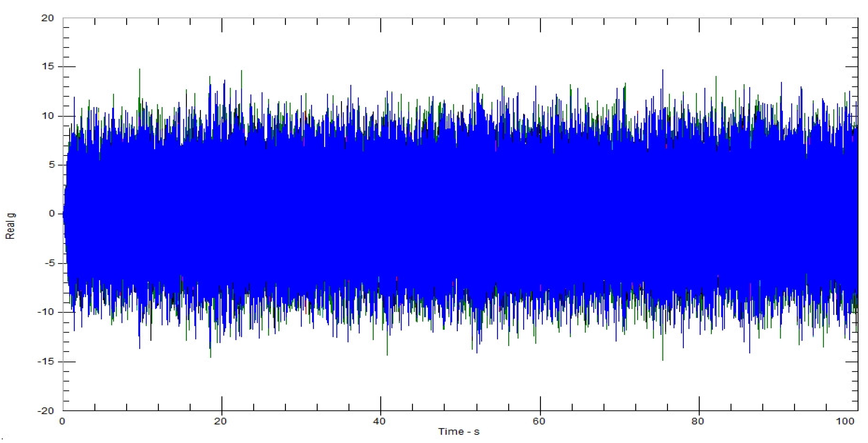868x443 pixels.
Task: Click the y-axis zero tick label
Action: click(x=52, y=213)
